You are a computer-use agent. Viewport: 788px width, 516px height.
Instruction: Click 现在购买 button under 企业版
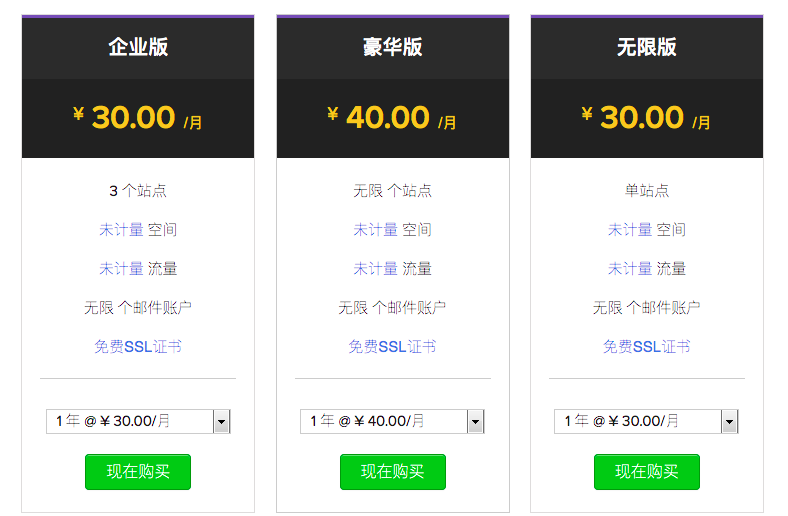(138, 472)
